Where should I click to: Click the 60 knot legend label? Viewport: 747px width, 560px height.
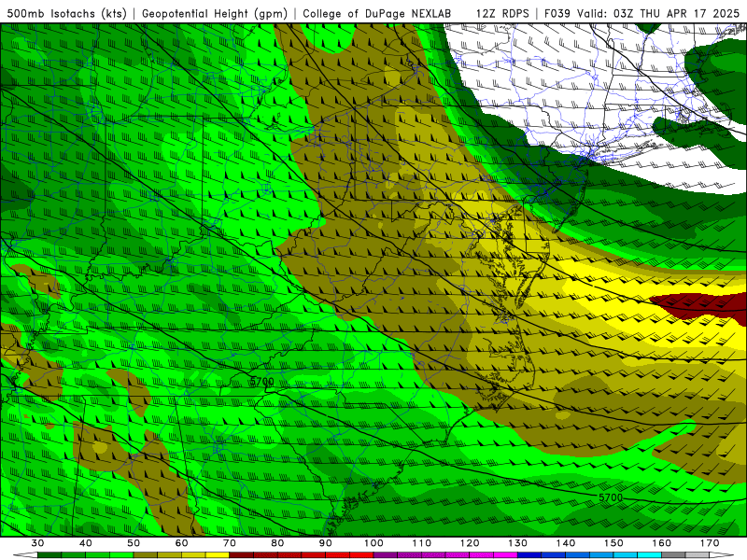click(x=181, y=543)
